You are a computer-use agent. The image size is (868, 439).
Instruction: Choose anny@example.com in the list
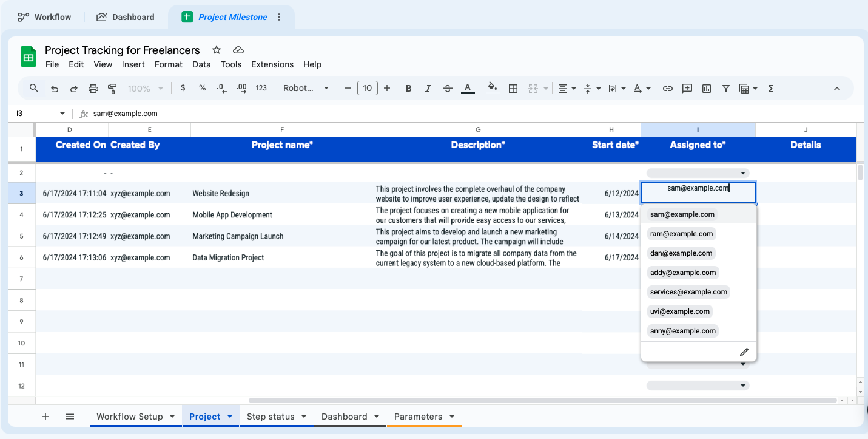(683, 331)
